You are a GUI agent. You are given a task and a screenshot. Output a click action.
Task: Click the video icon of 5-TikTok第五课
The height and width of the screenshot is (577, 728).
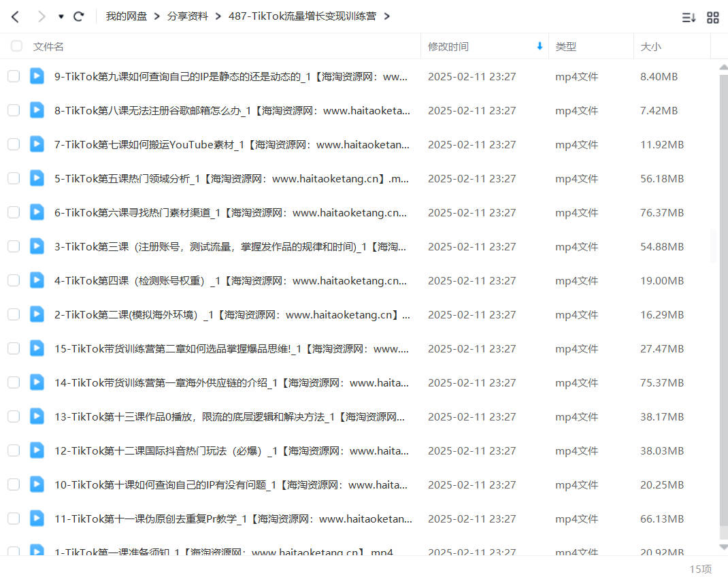coord(37,178)
